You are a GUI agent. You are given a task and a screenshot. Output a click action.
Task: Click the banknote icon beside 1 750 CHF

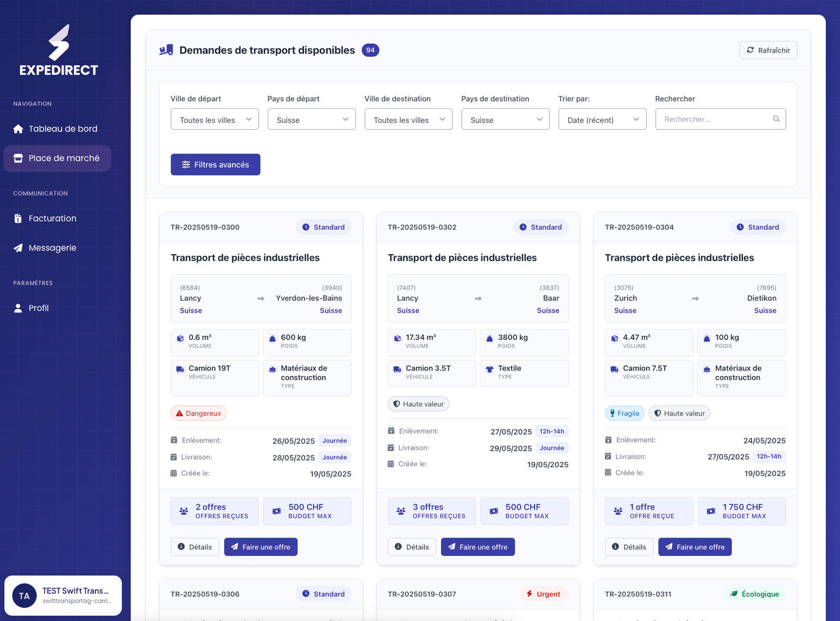click(x=711, y=511)
